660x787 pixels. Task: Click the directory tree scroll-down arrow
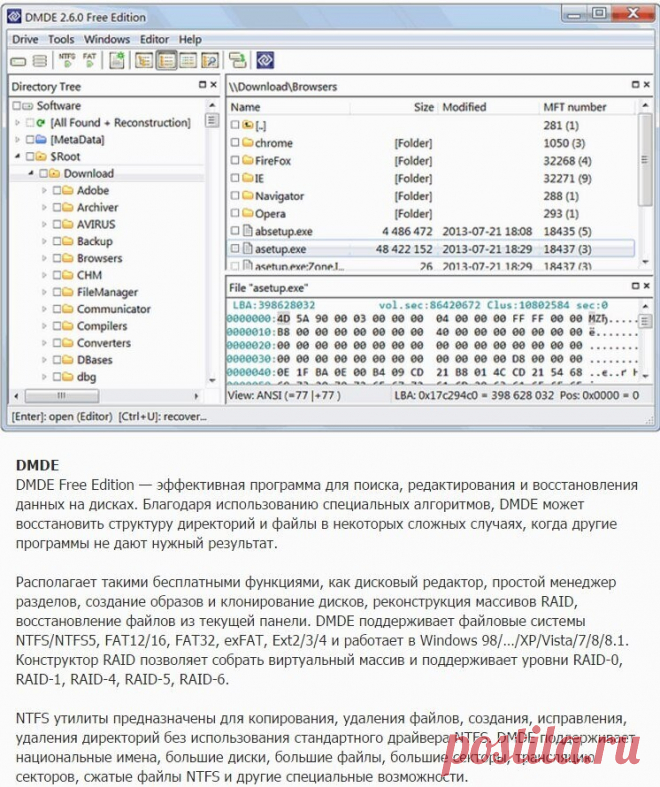click(x=212, y=380)
